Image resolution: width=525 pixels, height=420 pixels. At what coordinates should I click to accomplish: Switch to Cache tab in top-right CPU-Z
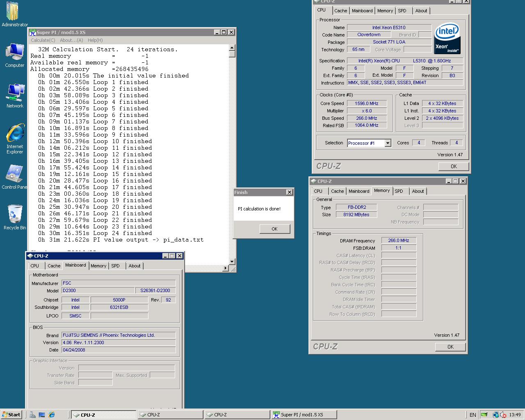click(x=340, y=11)
